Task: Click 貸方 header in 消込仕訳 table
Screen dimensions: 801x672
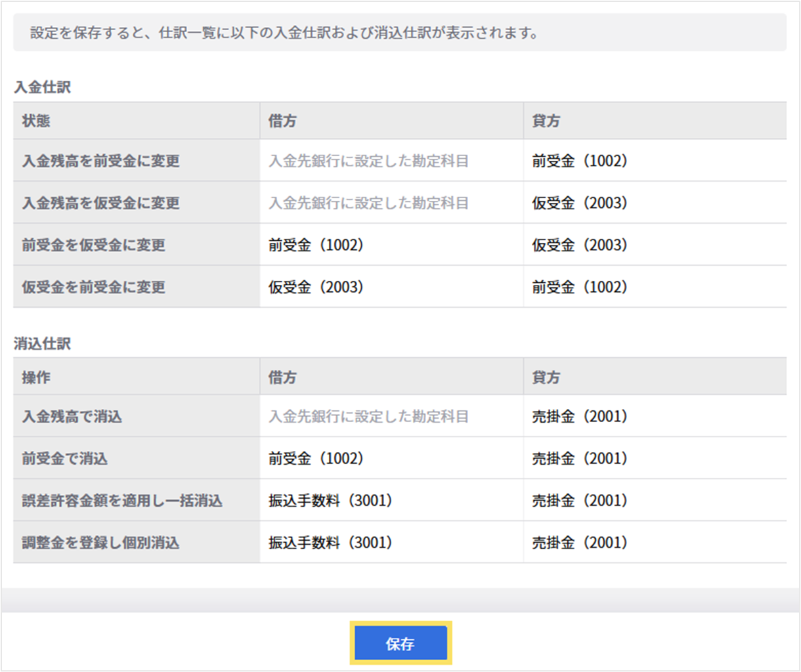Action: point(546,377)
